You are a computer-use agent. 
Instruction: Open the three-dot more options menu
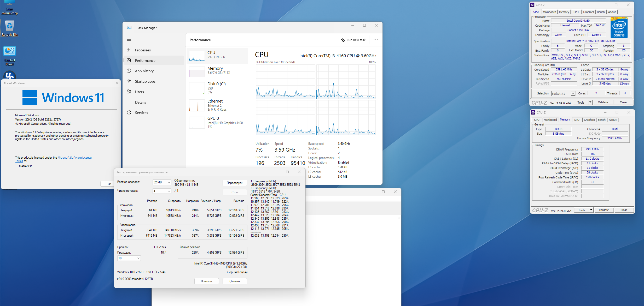(376, 40)
